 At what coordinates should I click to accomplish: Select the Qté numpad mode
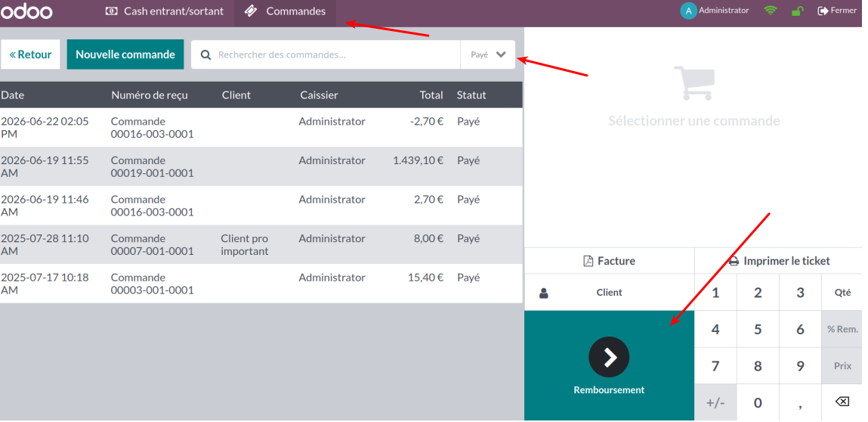tap(842, 292)
